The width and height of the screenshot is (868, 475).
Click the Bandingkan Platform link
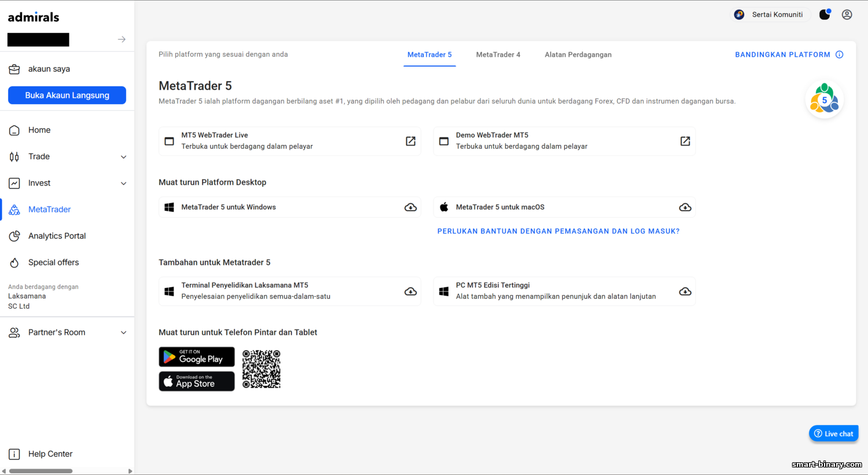(782, 54)
